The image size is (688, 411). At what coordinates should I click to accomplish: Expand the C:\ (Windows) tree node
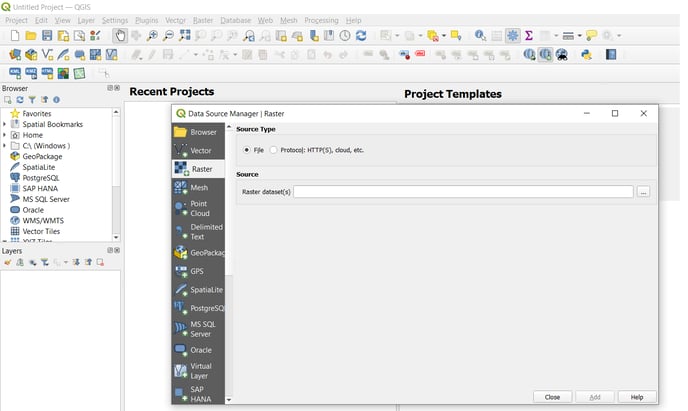(4, 146)
